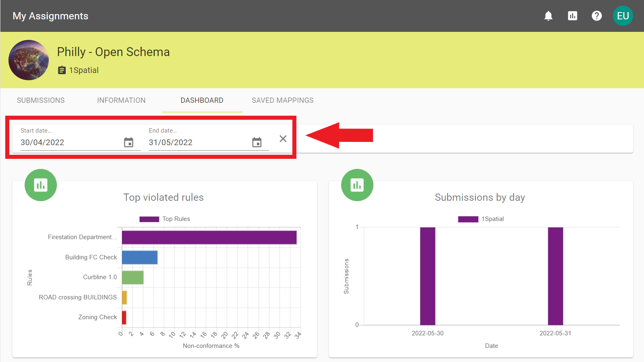The image size is (644, 362).
Task: Click the Top violated rules heading
Action: (x=163, y=197)
